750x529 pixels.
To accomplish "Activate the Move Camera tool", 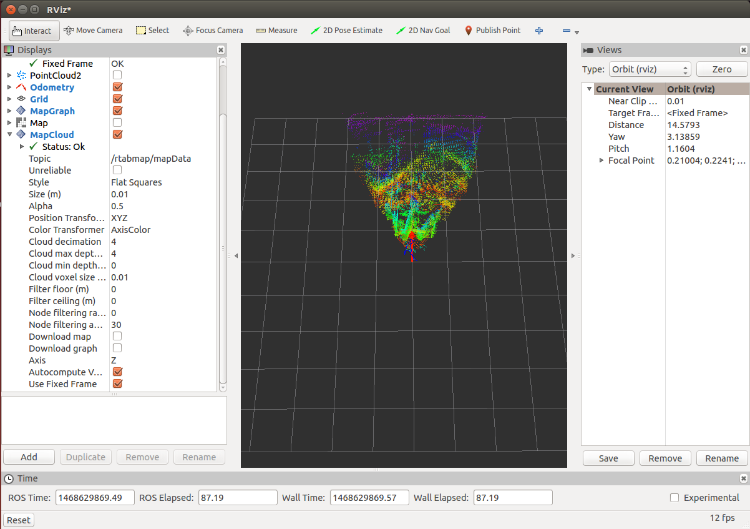I will click(x=94, y=30).
